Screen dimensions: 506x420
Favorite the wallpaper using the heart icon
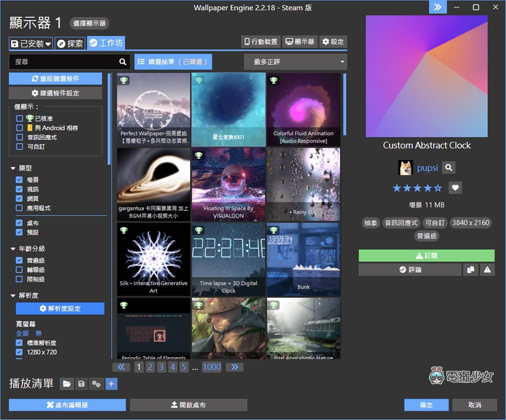click(455, 188)
